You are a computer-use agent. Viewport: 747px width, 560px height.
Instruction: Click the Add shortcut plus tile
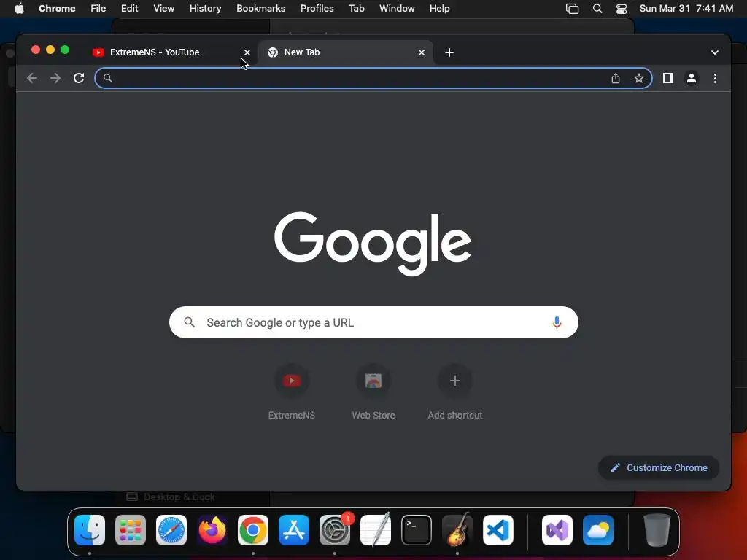[455, 392]
